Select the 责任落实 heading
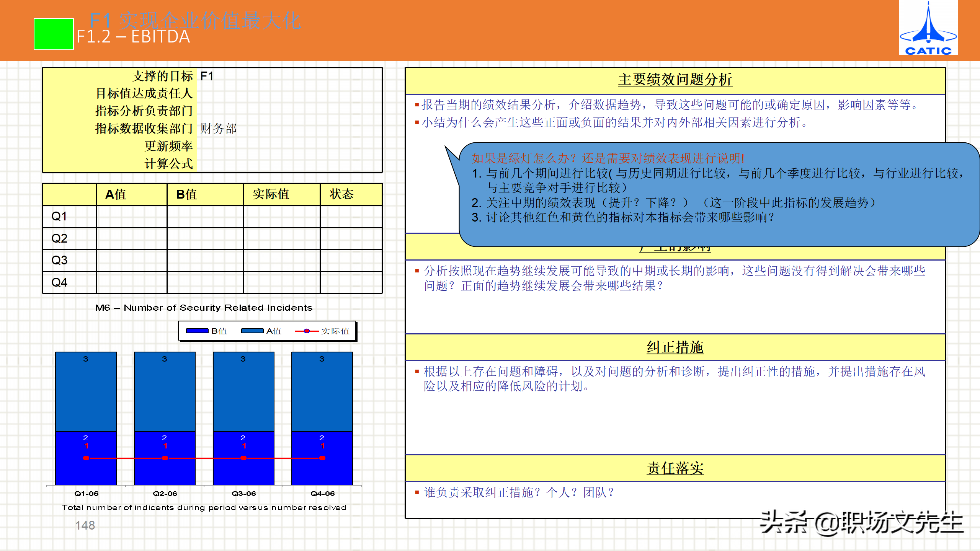The image size is (980, 551). click(675, 468)
